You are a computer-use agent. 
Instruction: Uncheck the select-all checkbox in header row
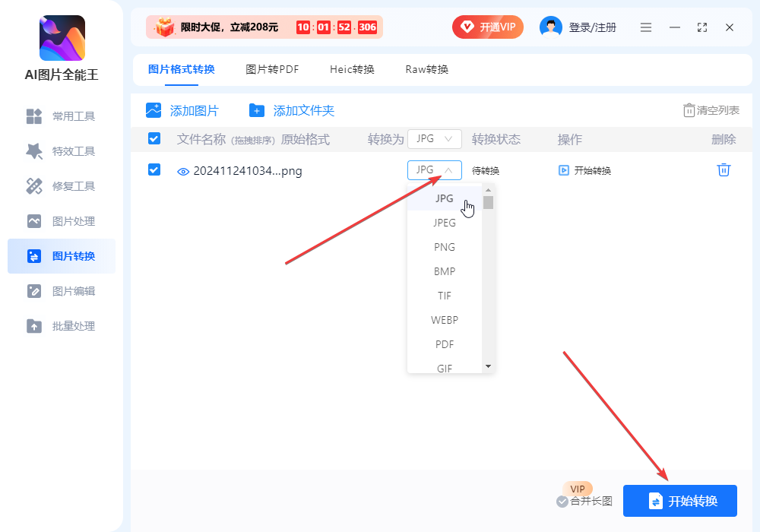[154, 139]
